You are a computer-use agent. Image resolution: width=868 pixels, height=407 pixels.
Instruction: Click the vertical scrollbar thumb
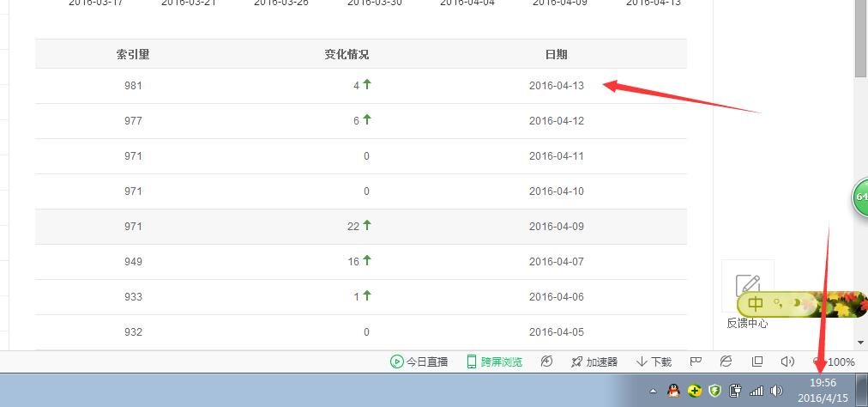point(861,38)
